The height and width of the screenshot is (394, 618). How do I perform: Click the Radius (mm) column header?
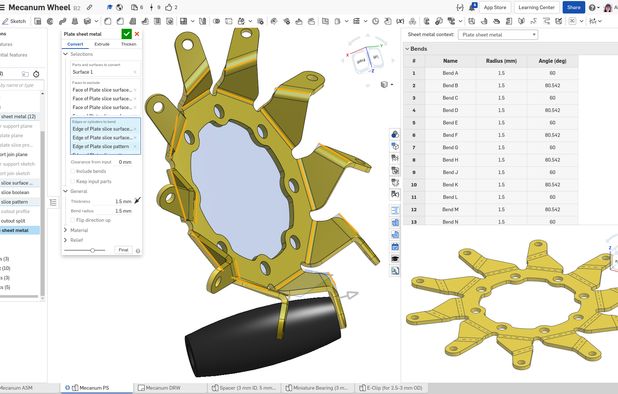[x=501, y=61]
